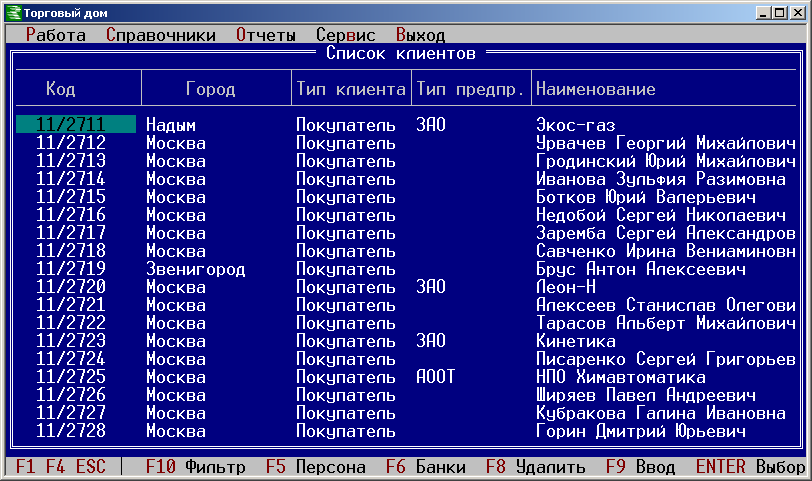Select client code 11/2723
The image size is (812, 481).
point(71,340)
